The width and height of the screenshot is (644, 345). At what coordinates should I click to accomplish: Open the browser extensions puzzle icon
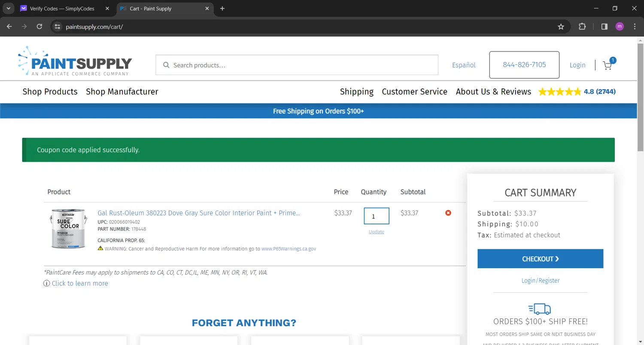tap(582, 27)
